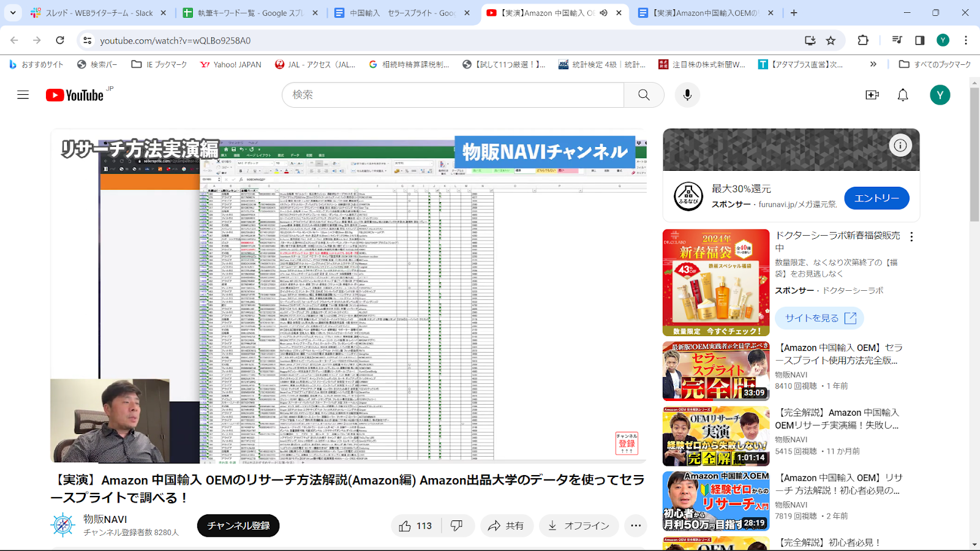Toggle the browser side panel icon

tap(919, 40)
